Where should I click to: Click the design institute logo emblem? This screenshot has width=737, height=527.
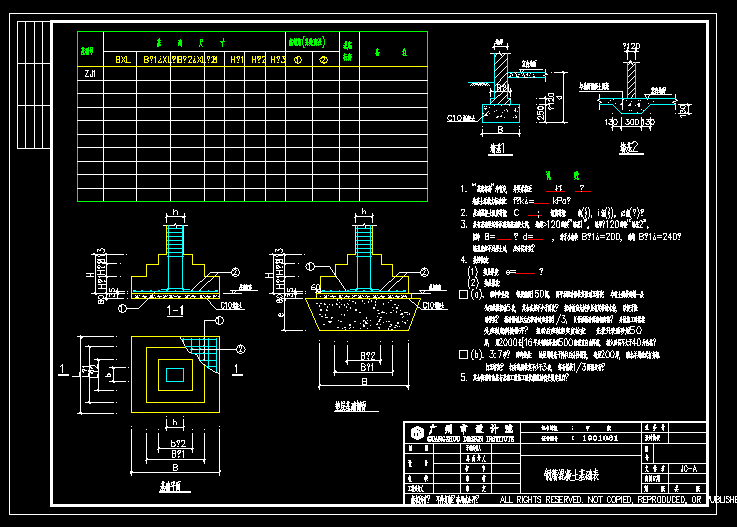pos(417,433)
